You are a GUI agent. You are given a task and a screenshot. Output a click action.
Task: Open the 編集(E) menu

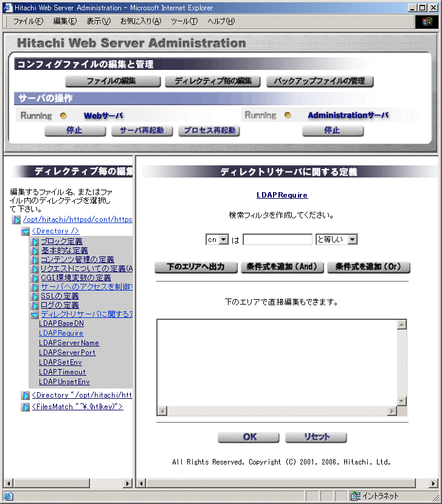pos(65,21)
